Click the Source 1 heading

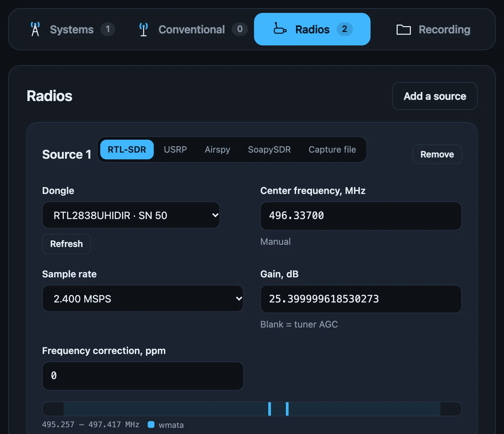[67, 155]
